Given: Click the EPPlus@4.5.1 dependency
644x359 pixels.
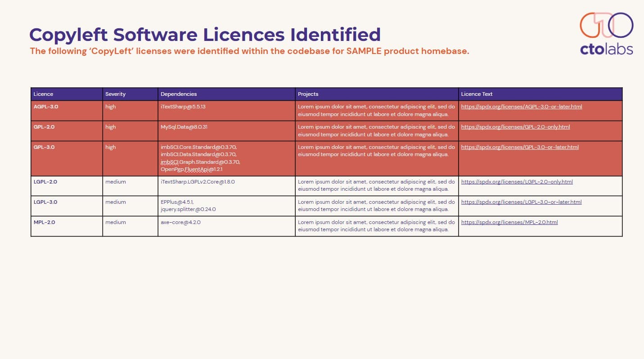Looking at the screenshot, I should coord(177,202).
